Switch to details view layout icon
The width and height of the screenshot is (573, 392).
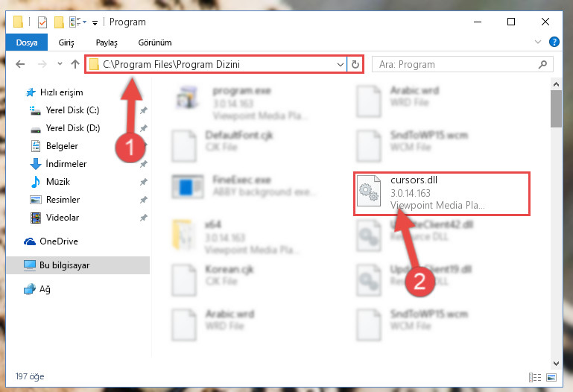(x=535, y=377)
